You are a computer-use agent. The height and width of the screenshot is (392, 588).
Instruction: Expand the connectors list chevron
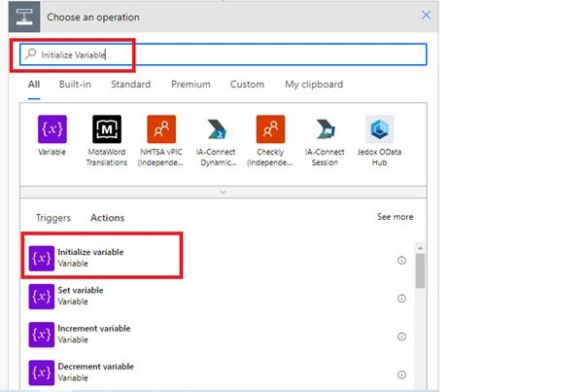(x=223, y=192)
